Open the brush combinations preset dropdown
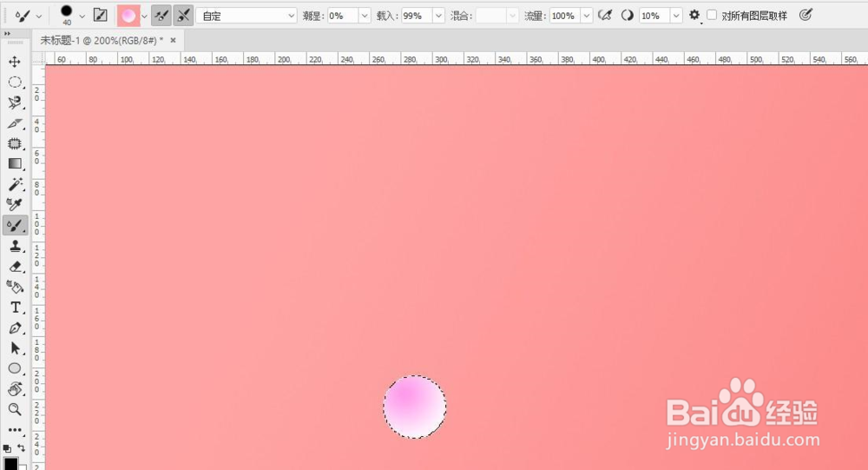The image size is (868, 470). click(x=247, y=16)
